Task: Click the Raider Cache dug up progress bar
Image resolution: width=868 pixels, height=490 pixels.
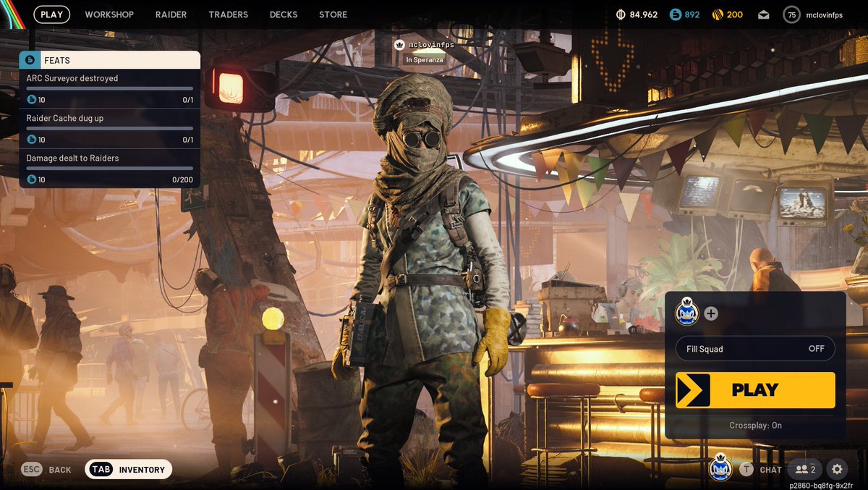Action: pos(110,128)
